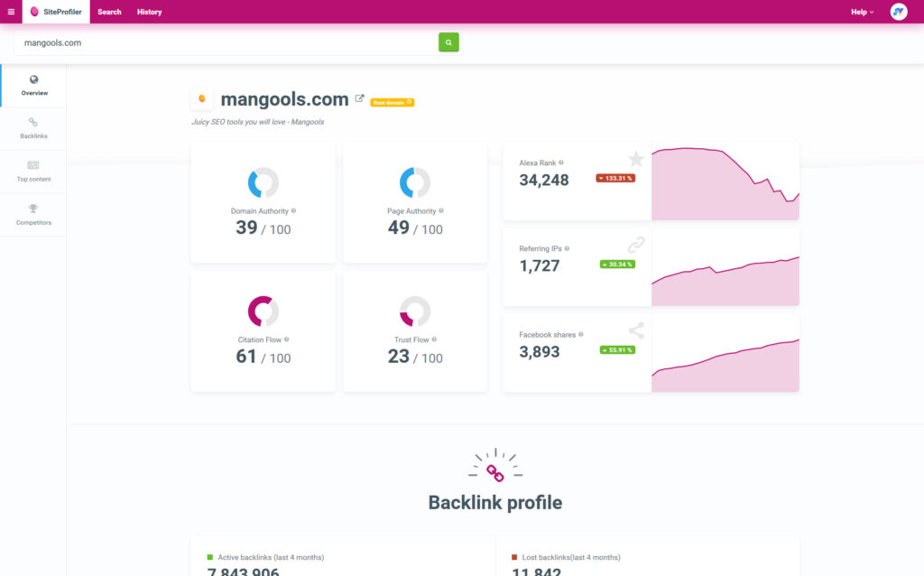Click the Alexa Rank star icon
Screen dimensions: 924x576
(x=636, y=159)
